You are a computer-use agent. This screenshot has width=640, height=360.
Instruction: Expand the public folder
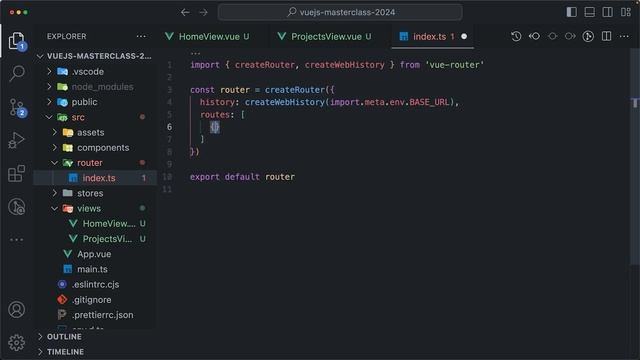pyautogui.click(x=95, y=102)
